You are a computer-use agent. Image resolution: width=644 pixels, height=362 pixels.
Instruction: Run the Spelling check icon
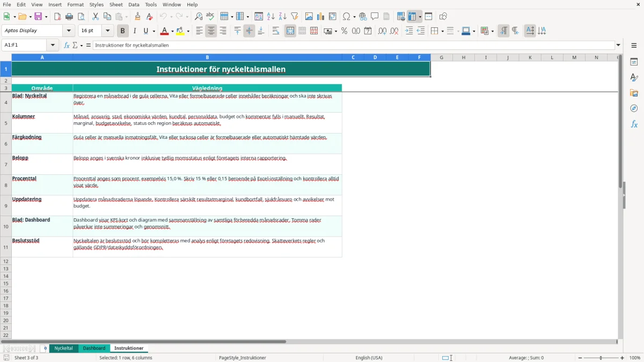[210, 17]
